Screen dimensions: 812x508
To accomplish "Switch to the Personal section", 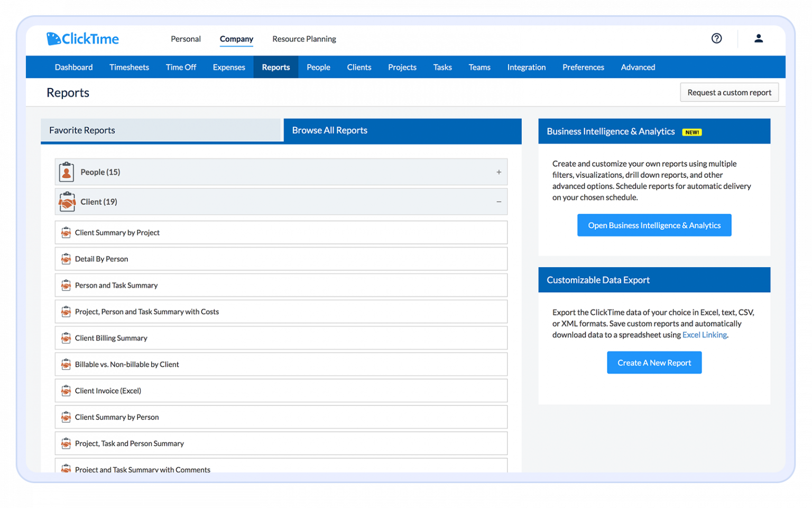I will click(x=186, y=39).
